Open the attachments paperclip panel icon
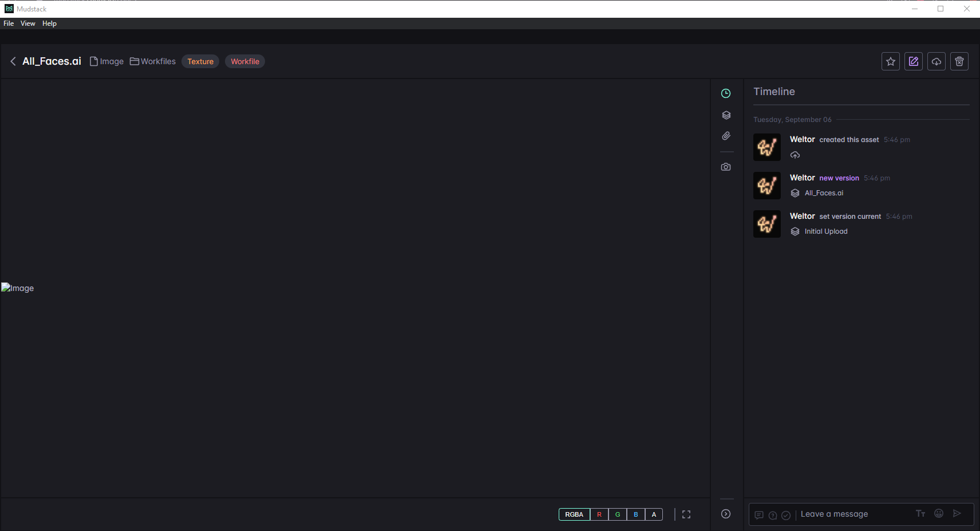 tap(726, 136)
